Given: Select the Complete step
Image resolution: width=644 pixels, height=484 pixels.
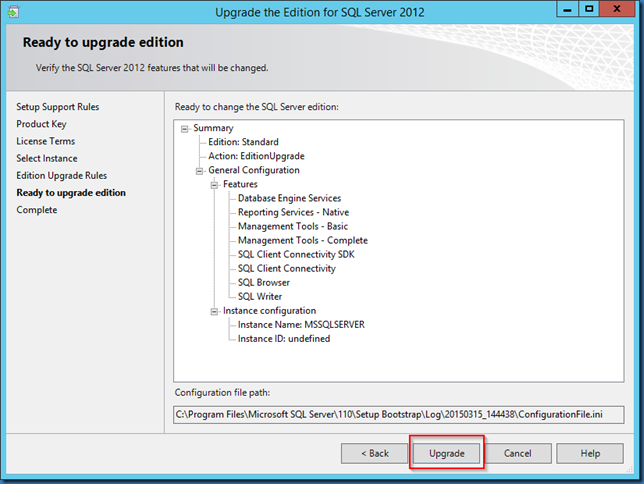Looking at the screenshot, I should tap(37, 210).
